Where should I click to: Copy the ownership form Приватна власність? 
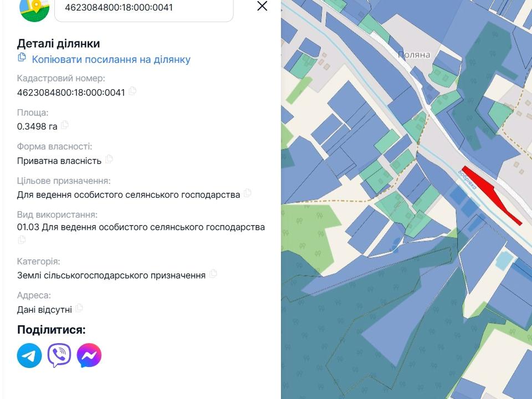[109, 160]
